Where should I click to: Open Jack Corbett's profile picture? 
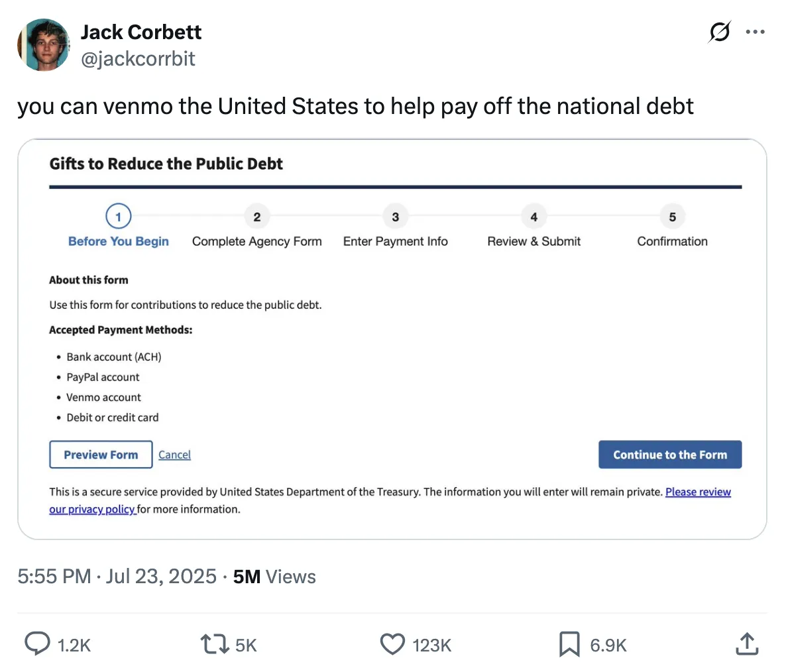[x=43, y=45]
